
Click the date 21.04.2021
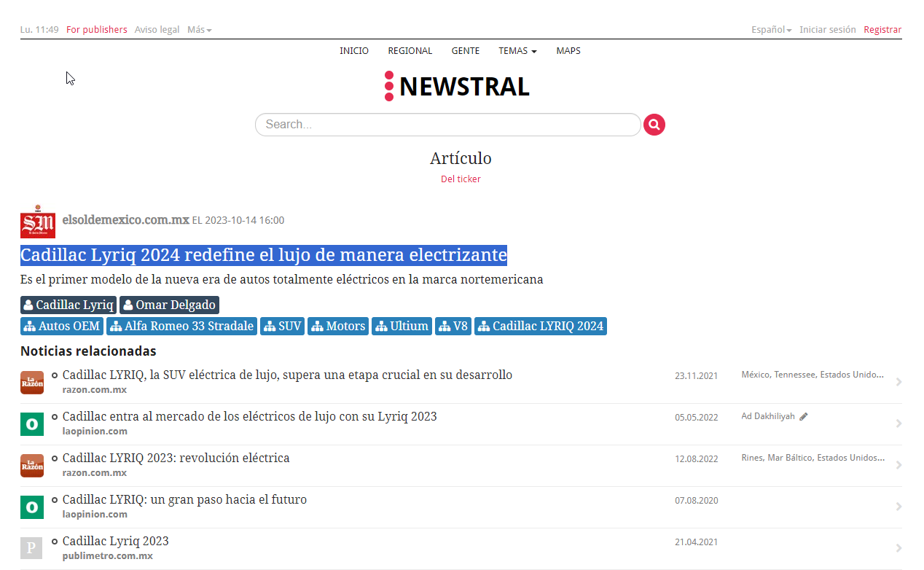tap(696, 542)
